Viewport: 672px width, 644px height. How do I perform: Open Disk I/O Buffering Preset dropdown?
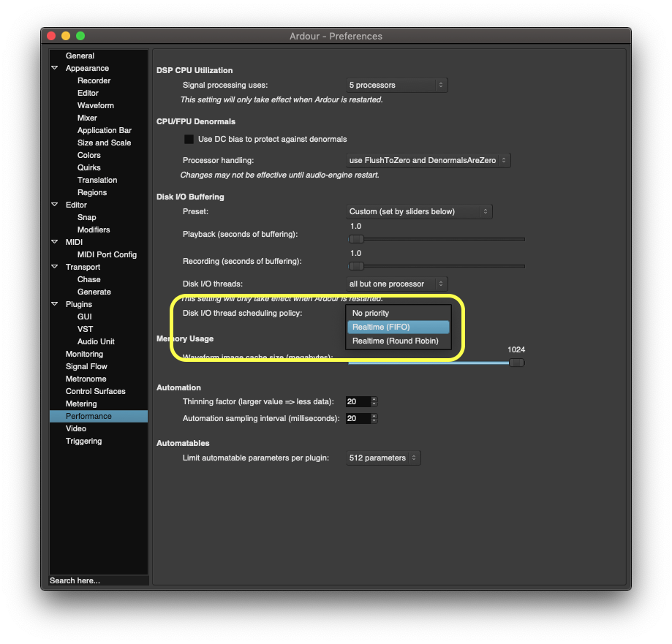418,211
